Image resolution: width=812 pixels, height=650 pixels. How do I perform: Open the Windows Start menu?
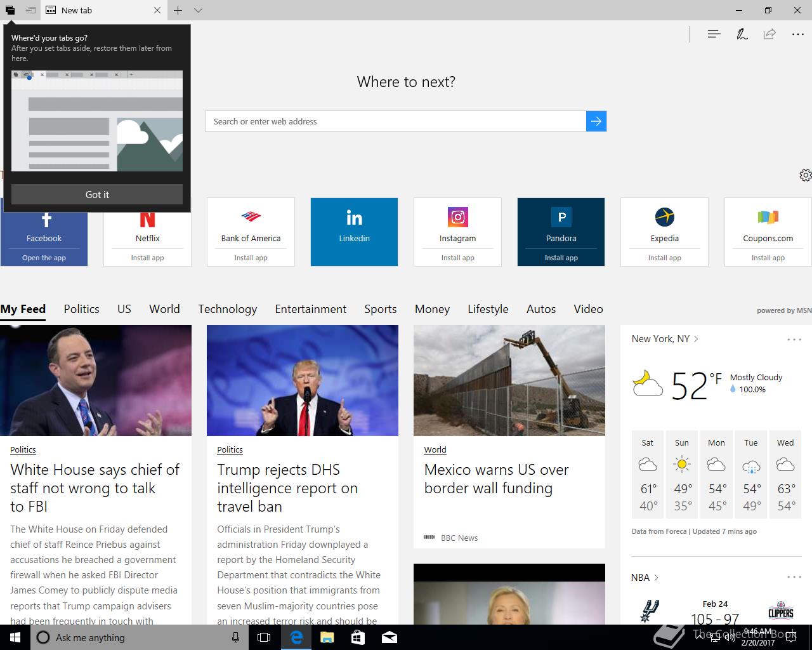15,637
